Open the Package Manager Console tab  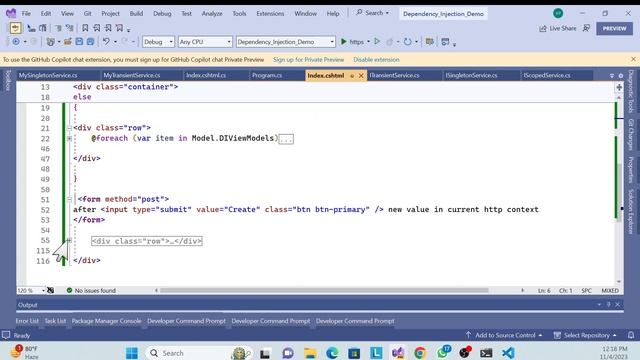106,321
